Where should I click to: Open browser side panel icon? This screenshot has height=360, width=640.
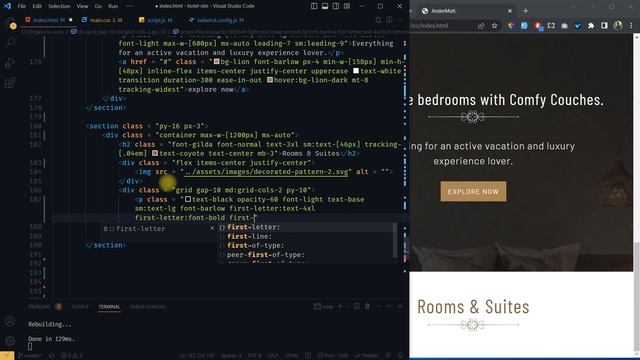604,26
